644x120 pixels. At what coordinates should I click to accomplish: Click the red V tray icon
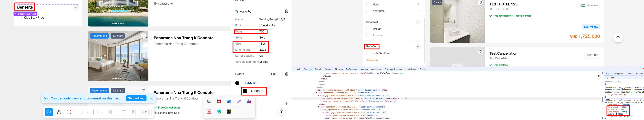point(209,112)
